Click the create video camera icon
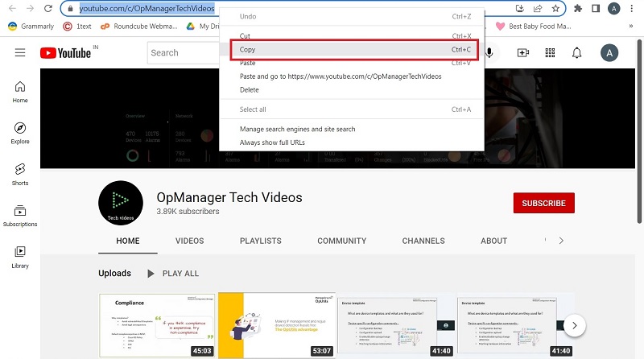Viewport: 644px width, 359px height. (522, 52)
